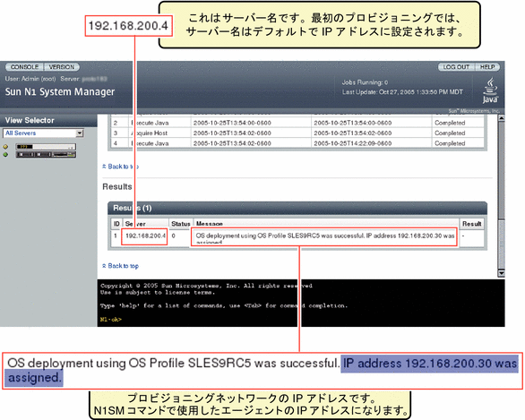Click Acquire Host step in row 3

pos(150,133)
